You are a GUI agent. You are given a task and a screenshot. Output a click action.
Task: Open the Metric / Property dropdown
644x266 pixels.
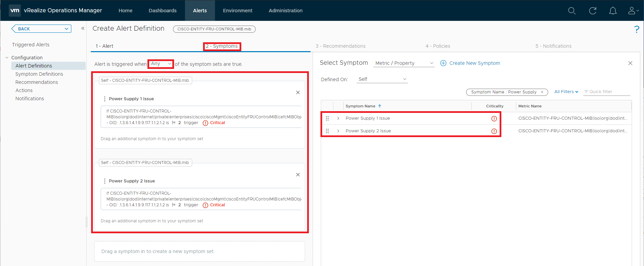[404, 63]
